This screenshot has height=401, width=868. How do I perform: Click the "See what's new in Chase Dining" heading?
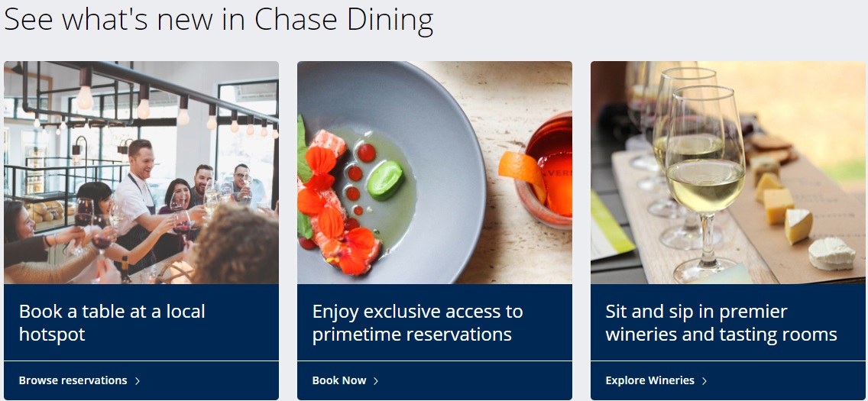point(219,20)
